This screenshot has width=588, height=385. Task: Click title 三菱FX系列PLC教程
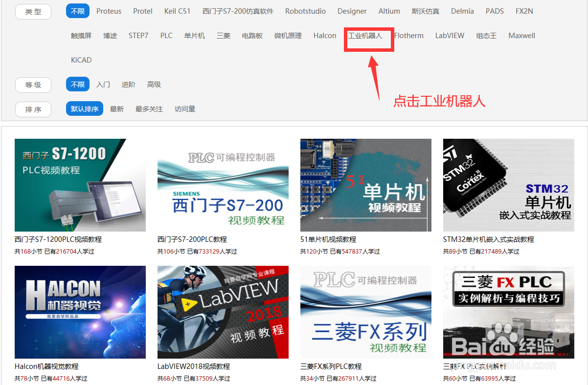click(331, 366)
